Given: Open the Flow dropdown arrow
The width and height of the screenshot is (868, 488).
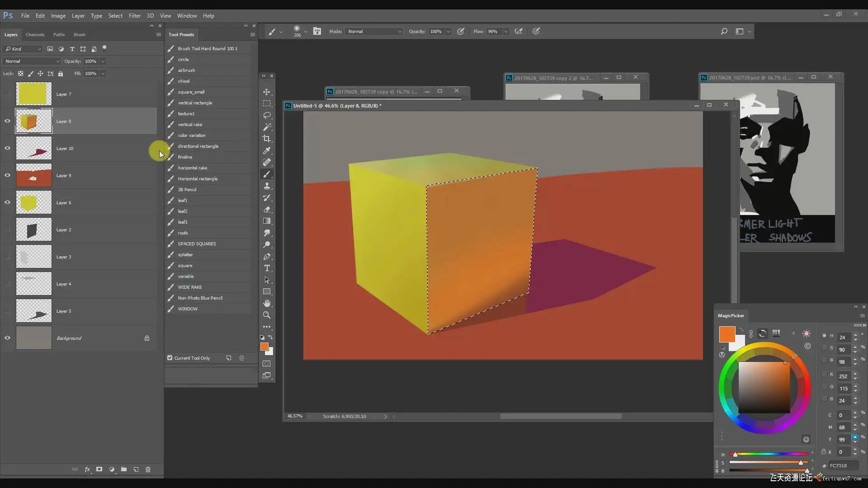Looking at the screenshot, I should (x=506, y=32).
